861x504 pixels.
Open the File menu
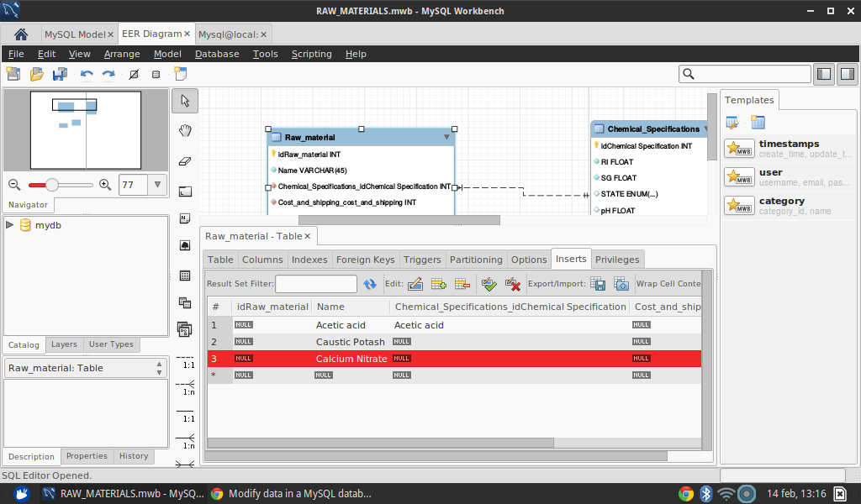coord(16,54)
